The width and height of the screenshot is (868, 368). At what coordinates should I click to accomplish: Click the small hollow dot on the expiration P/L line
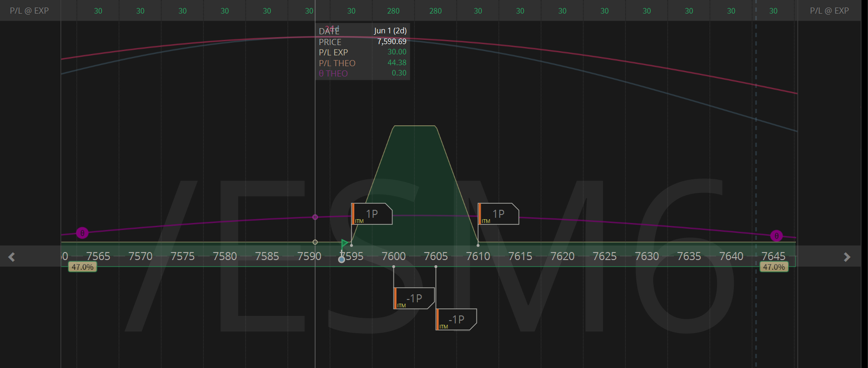point(315,242)
